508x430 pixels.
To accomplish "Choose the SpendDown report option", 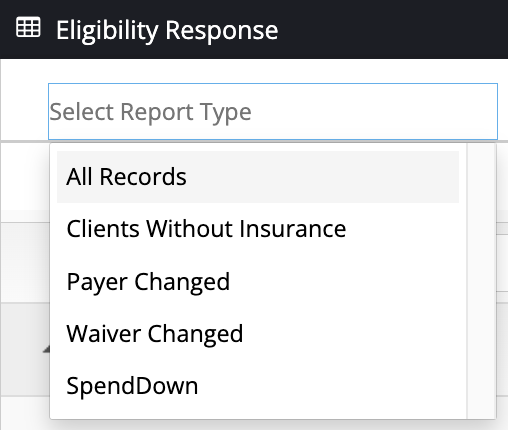I will coord(258,386).
